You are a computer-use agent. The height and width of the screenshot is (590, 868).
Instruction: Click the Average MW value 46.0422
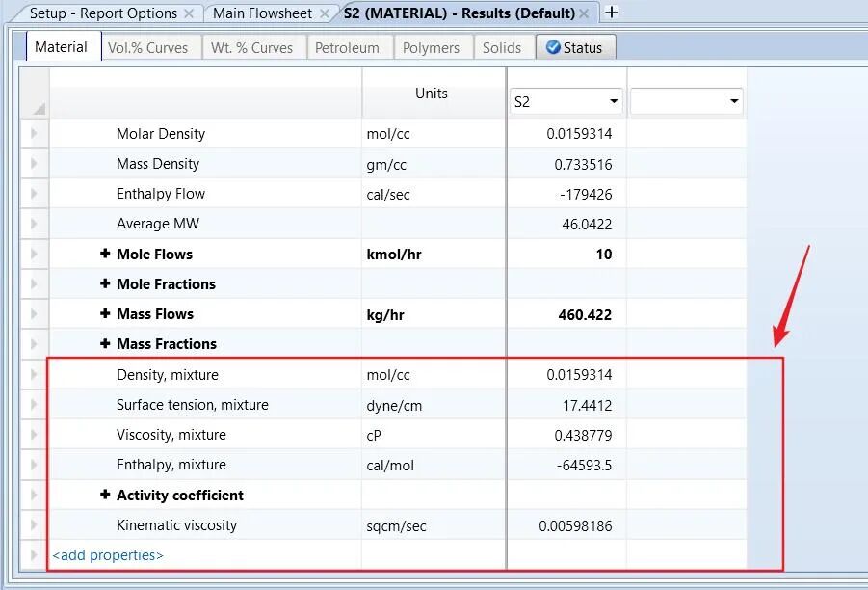pos(587,224)
